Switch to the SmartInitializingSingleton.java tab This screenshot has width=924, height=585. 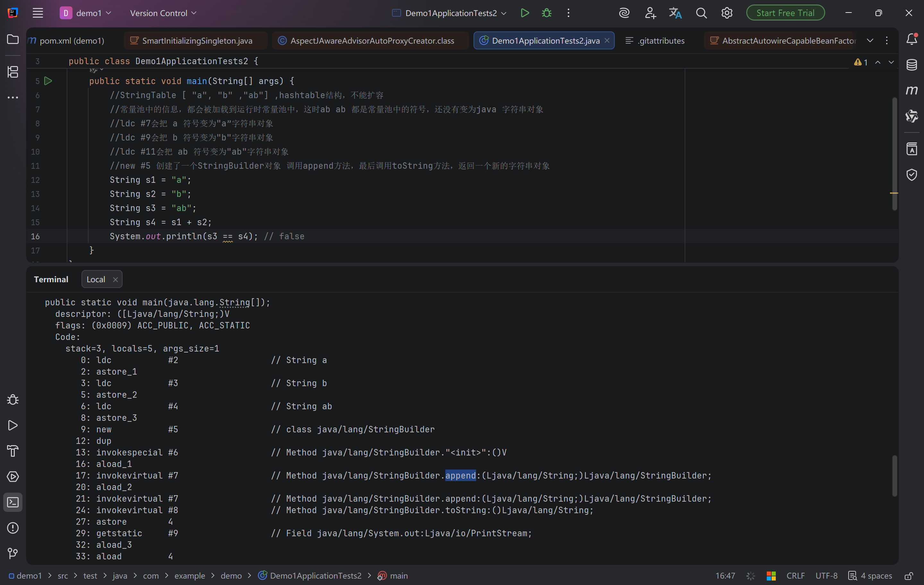pyautogui.click(x=197, y=41)
